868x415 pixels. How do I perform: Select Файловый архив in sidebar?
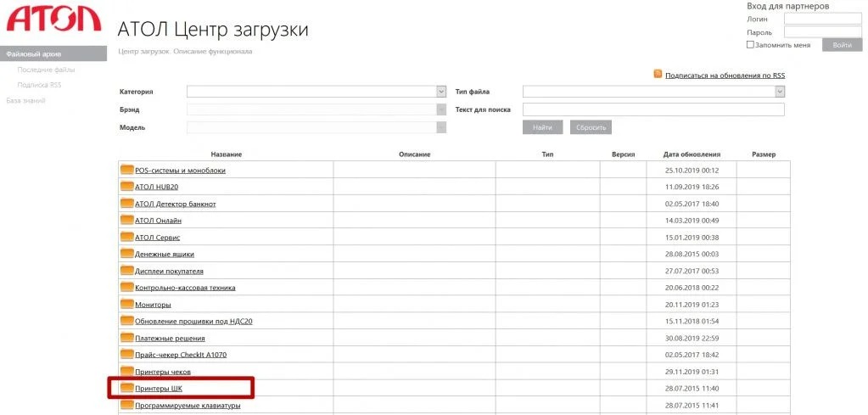tap(53, 53)
